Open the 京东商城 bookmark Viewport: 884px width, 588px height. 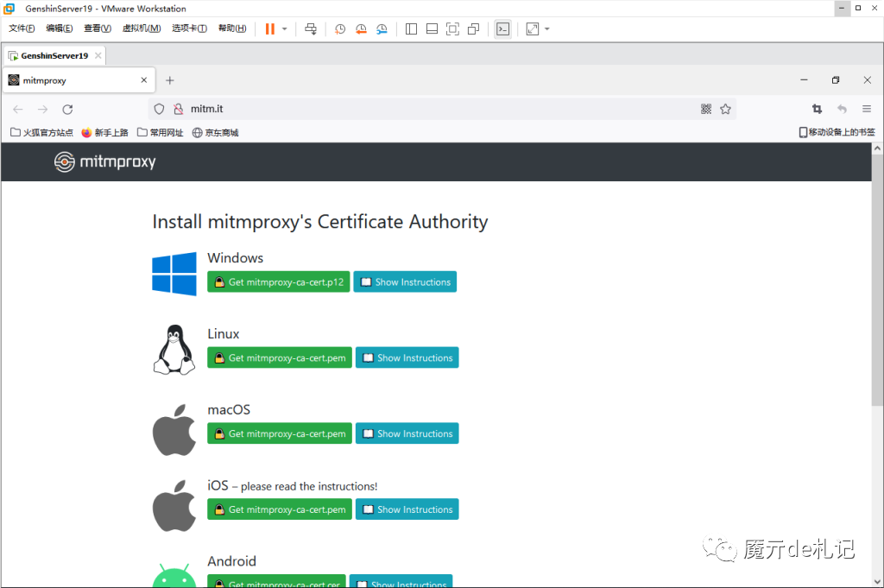[x=215, y=132]
